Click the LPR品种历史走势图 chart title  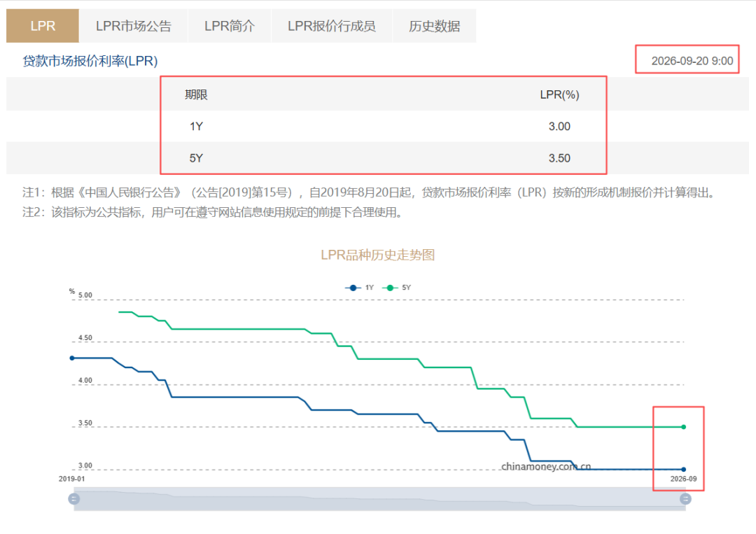[378, 255]
